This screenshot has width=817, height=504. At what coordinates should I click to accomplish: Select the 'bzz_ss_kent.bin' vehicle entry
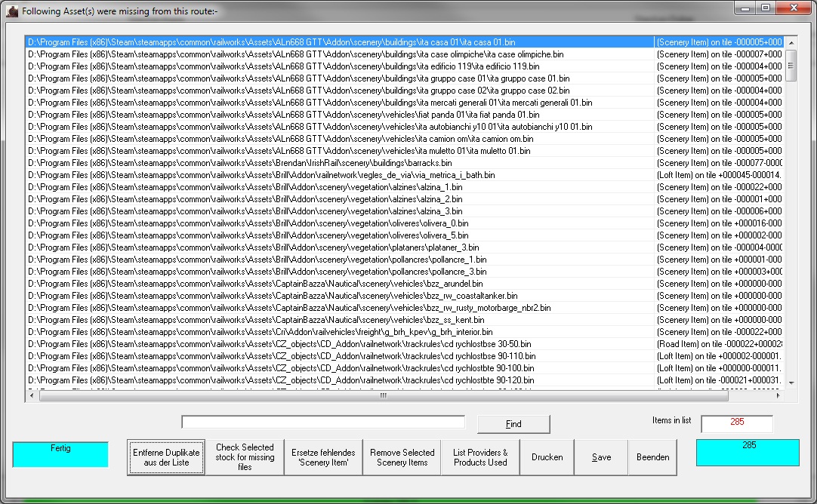click(302, 319)
